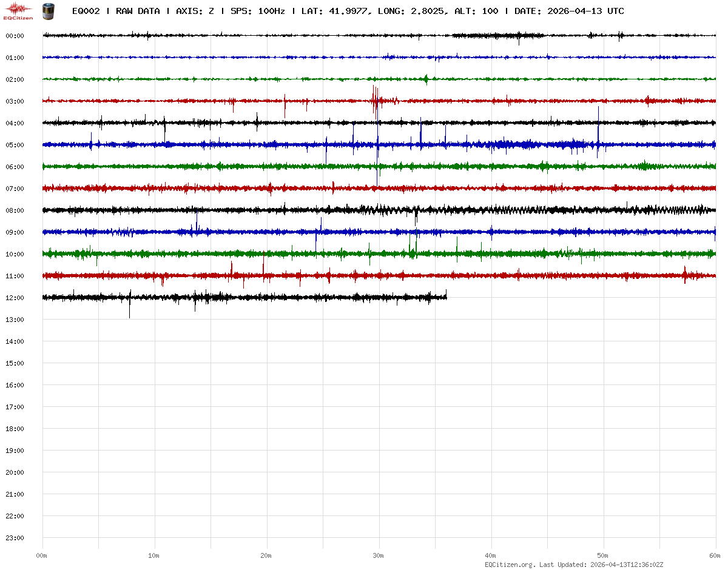Click the EQ002 station name in header
The image size is (728, 570).
[86, 11]
